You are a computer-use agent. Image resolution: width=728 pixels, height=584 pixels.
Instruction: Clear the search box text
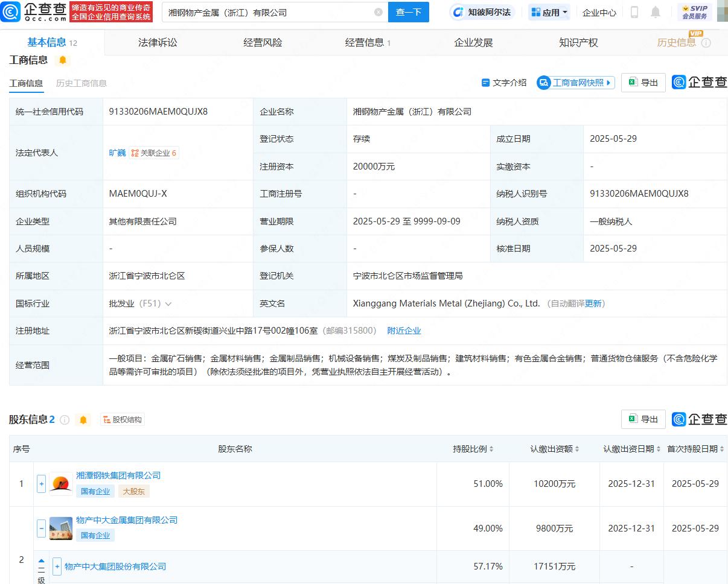click(x=378, y=12)
